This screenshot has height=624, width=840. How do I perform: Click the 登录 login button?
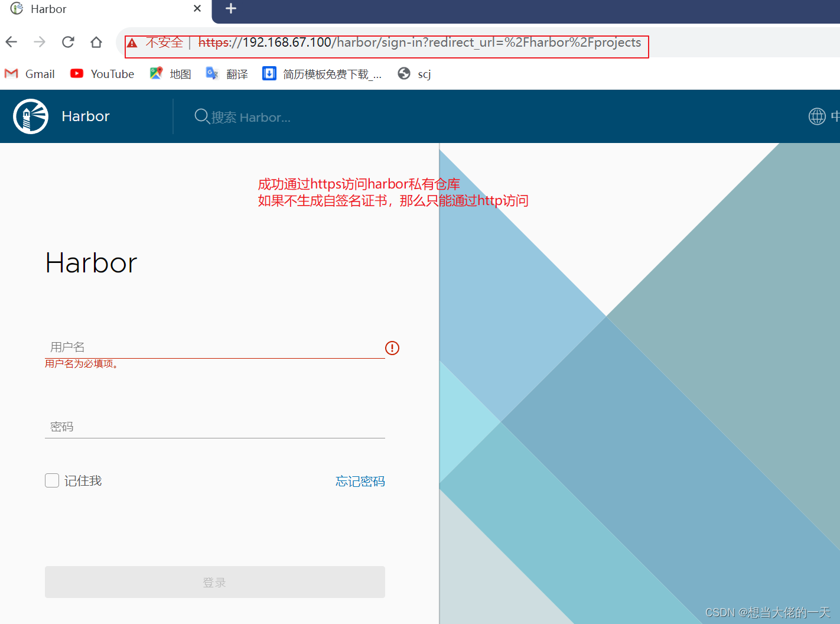(215, 582)
